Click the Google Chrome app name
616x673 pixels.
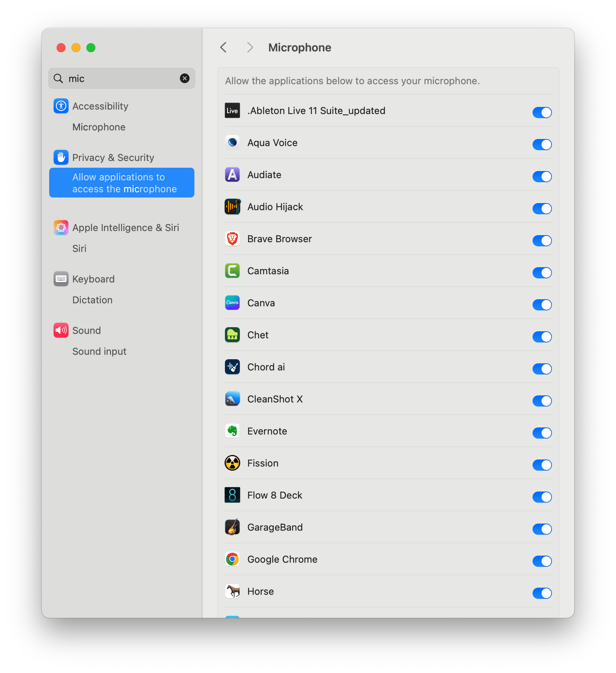point(282,559)
